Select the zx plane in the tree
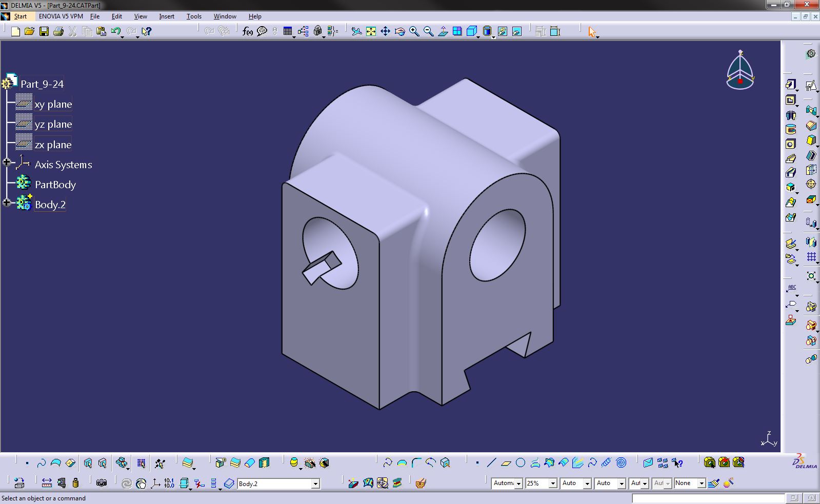This screenshot has width=820, height=504. (53, 145)
